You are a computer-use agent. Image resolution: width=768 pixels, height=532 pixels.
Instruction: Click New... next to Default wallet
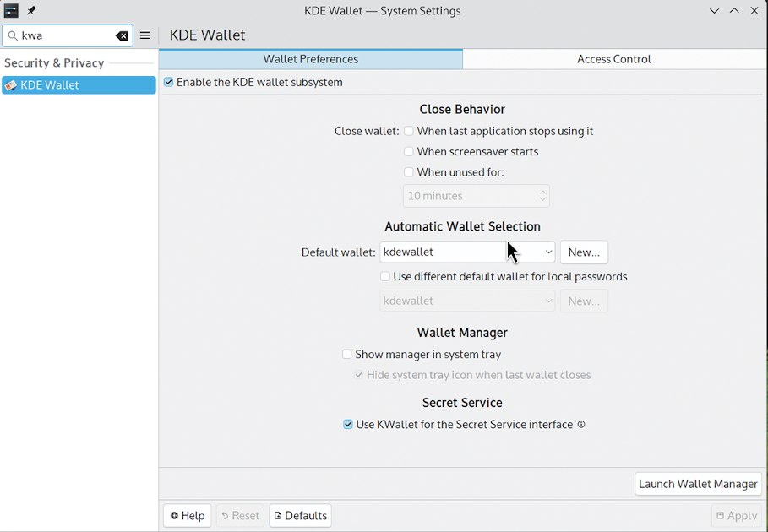pos(584,252)
